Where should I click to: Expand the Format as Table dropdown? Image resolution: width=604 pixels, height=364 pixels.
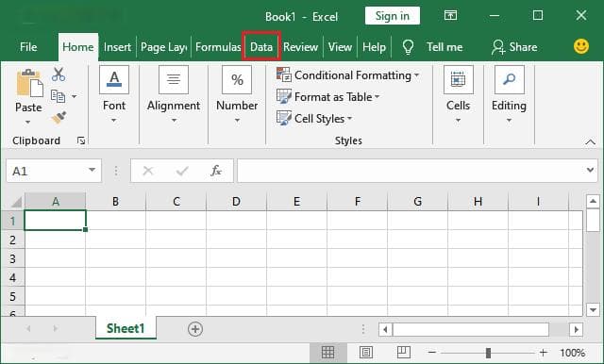coord(377,96)
